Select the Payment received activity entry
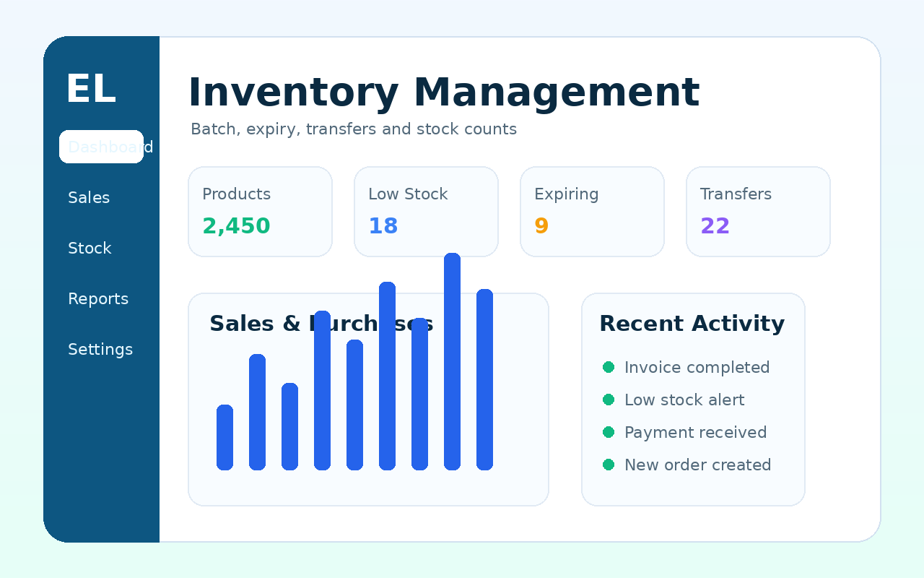The width and height of the screenshot is (924, 578). (x=685, y=433)
